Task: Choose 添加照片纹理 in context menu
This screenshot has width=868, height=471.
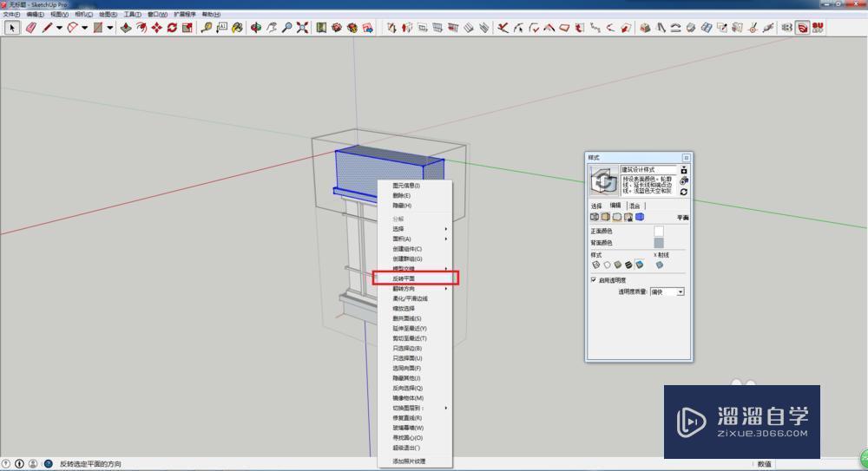Action: point(415,461)
